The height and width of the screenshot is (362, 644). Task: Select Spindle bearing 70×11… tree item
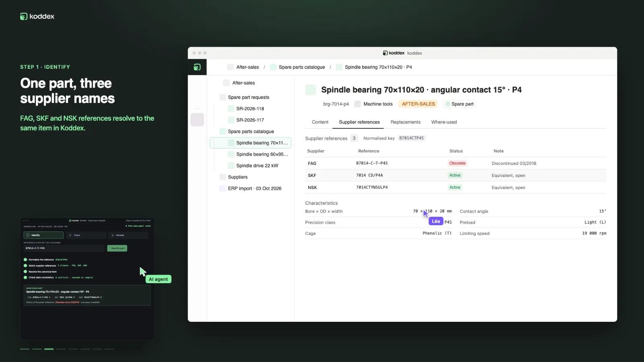[x=250, y=143]
